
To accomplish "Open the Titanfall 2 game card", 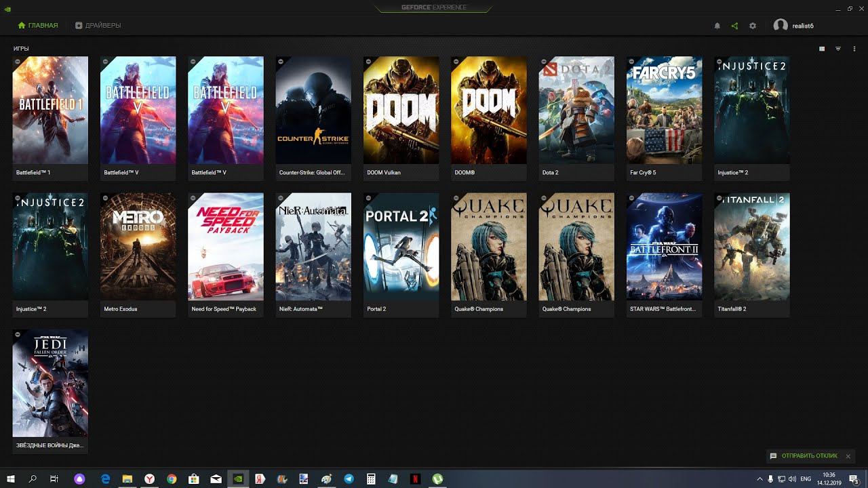I will (752, 255).
